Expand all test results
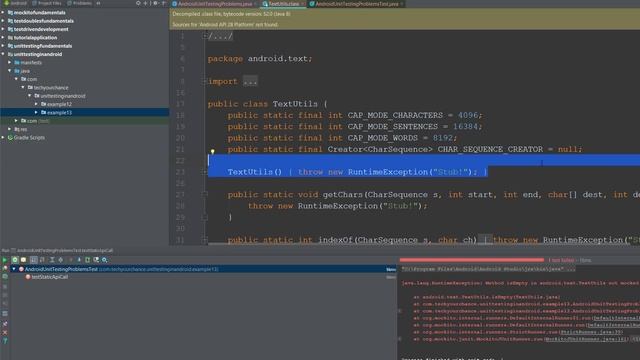Viewport: 640px width, 360px height. click(x=52, y=260)
